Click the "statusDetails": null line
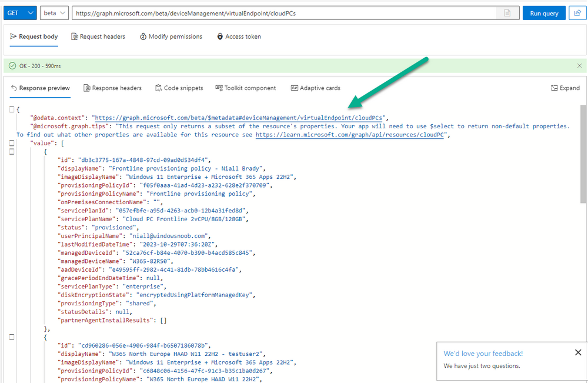This screenshot has width=588, height=383. click(95, 312)
